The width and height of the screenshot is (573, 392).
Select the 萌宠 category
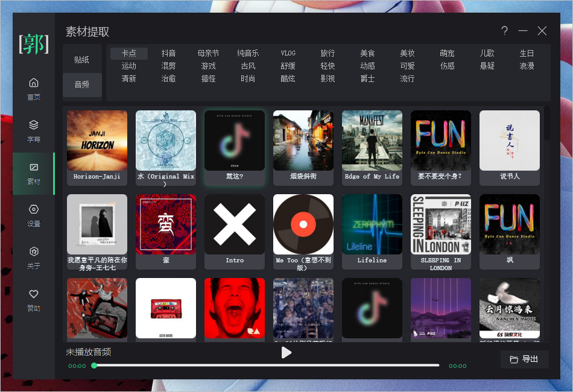[x=448, y=53]
